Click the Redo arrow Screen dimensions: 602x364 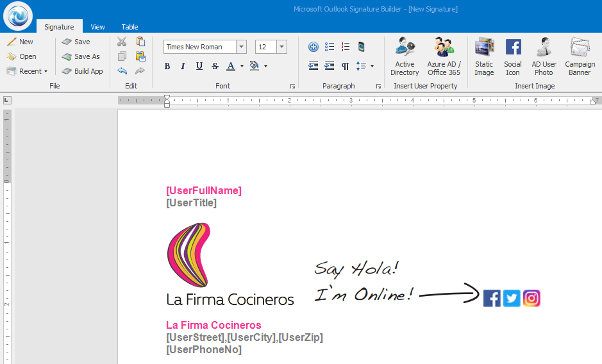[140, 71]
